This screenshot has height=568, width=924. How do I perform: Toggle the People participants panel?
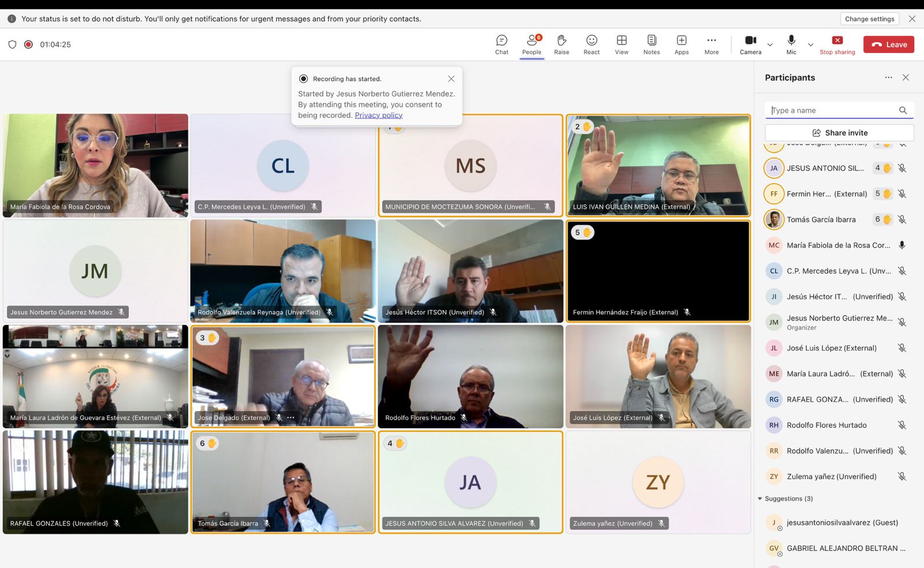point(532,44)
